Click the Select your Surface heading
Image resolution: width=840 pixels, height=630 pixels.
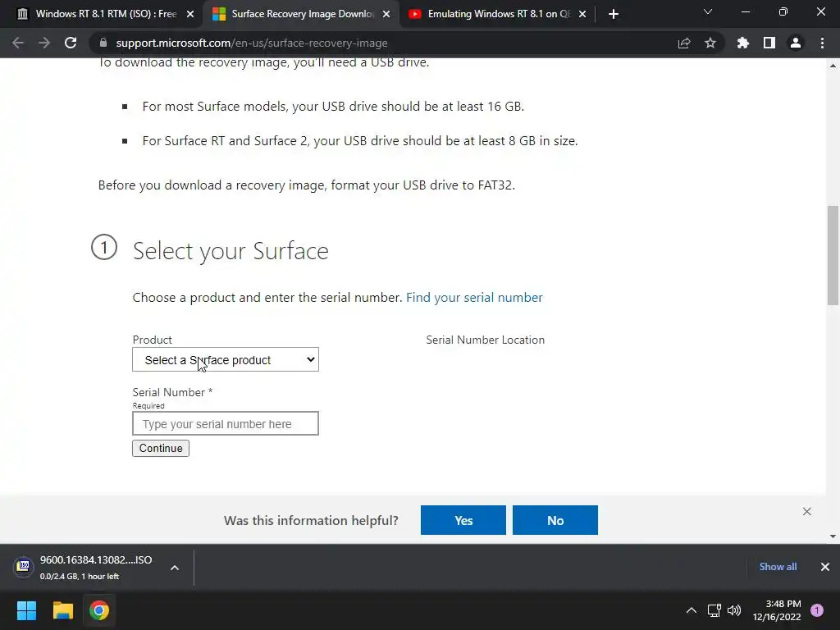point(231,251)
